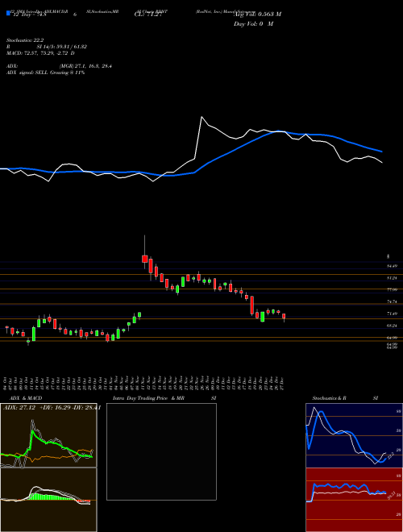Click the ADX signal SELL Growing line

click(x=45, y=73)
